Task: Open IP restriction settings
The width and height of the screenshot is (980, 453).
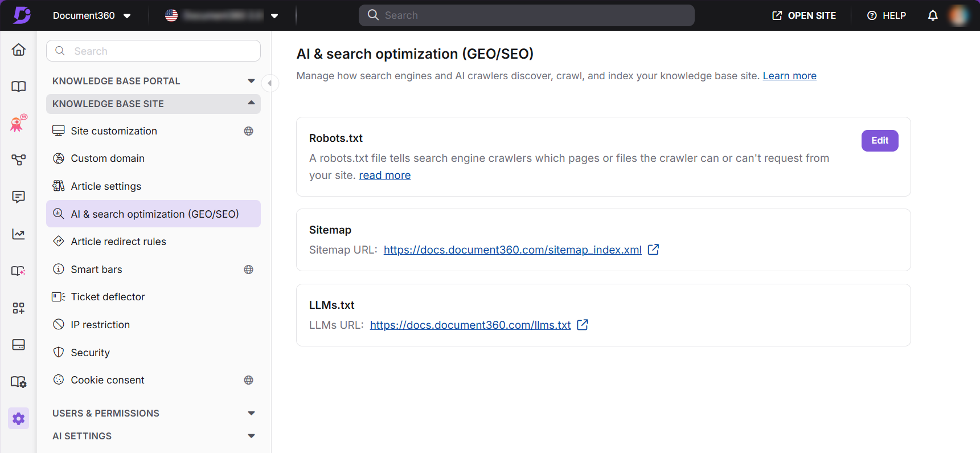Action: point(153,325)
